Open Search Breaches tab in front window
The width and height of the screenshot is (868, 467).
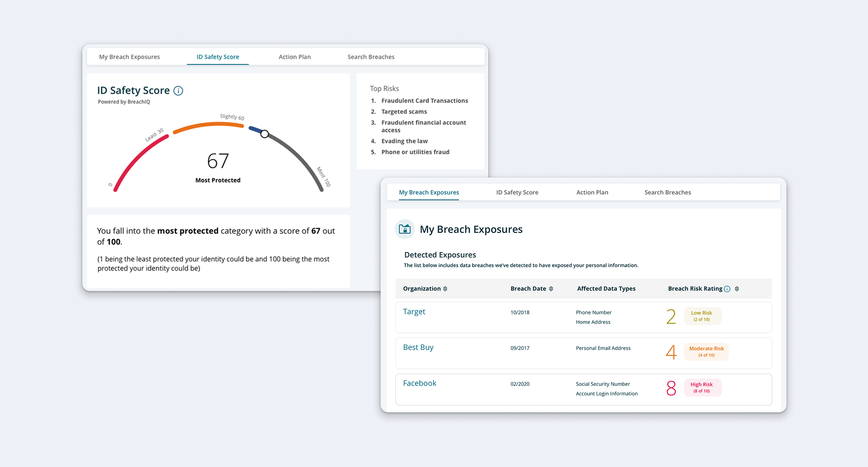click(668, 192)
